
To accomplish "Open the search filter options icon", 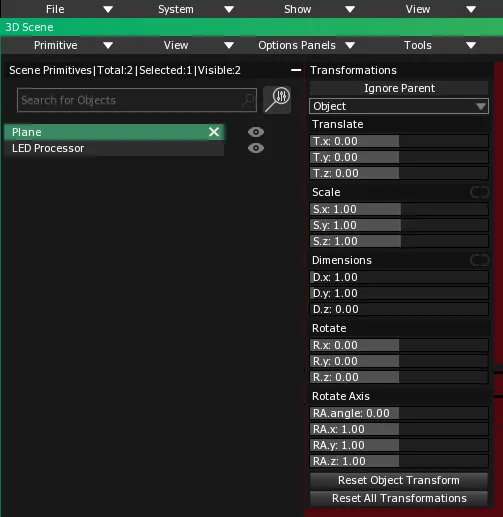I will pyautogui.click(x=277, y=100).
